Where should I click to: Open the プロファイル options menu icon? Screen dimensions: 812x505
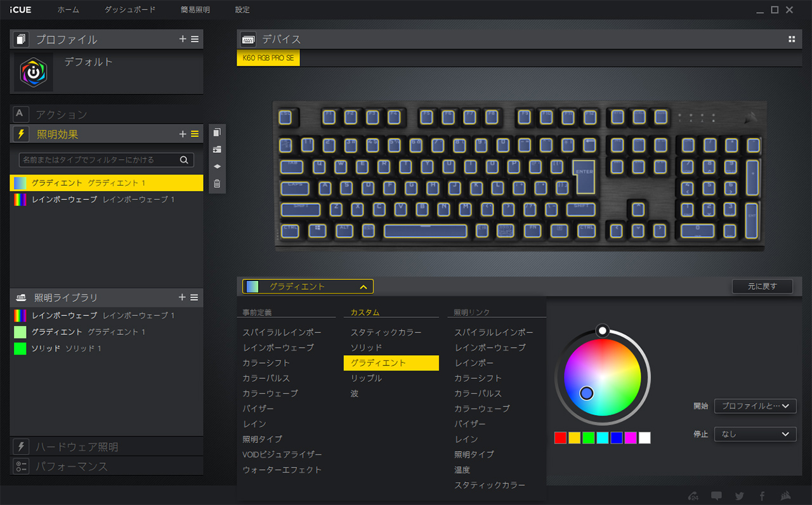click(x=195, y=39)
